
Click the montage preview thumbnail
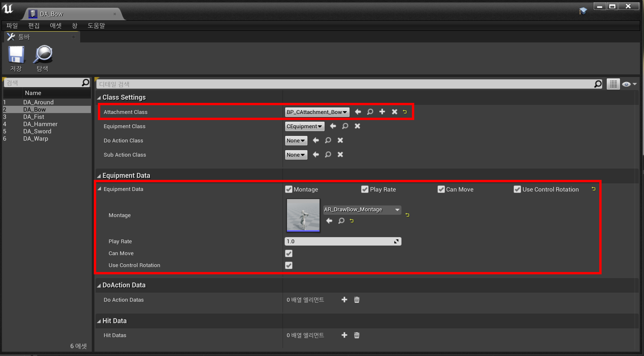(x=303, y=215)
